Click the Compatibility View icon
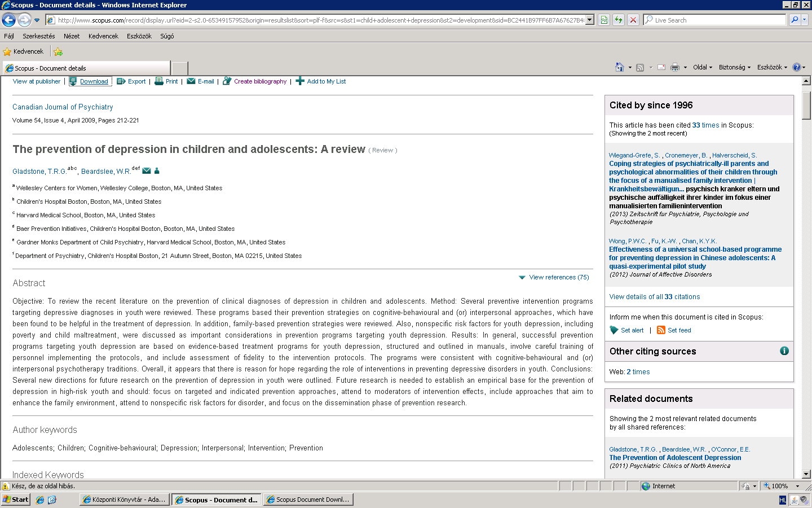The image size is (812, 508). [604, 20]
